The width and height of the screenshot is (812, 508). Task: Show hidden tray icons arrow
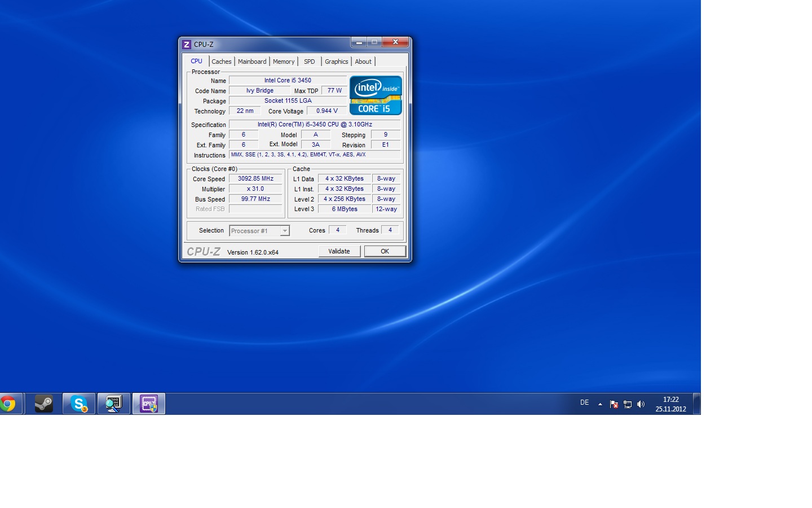pos(600,404)
